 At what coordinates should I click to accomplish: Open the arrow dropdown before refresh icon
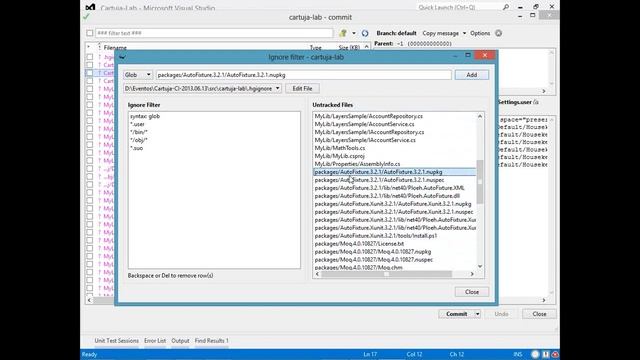pyautogui.click(x=353, y=33)
